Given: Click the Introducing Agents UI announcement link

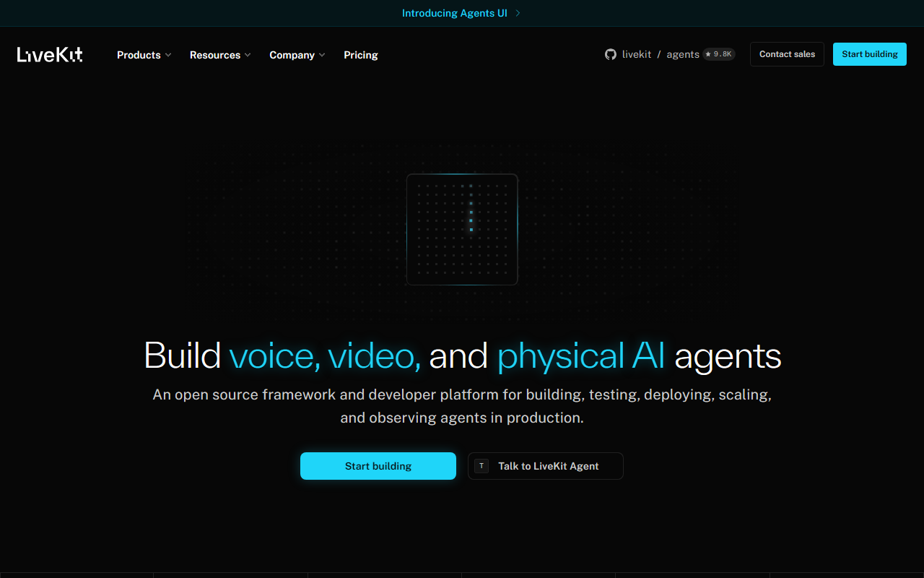Looking at the screenshot, I should pos(461,13).
